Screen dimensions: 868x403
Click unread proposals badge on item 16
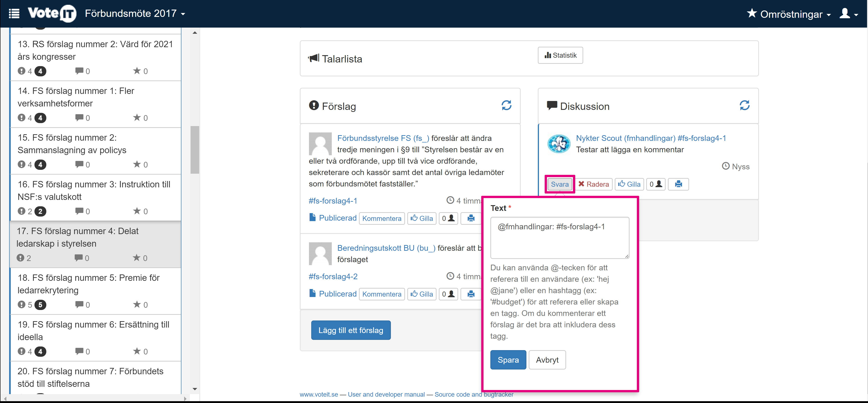click(40, 212)
